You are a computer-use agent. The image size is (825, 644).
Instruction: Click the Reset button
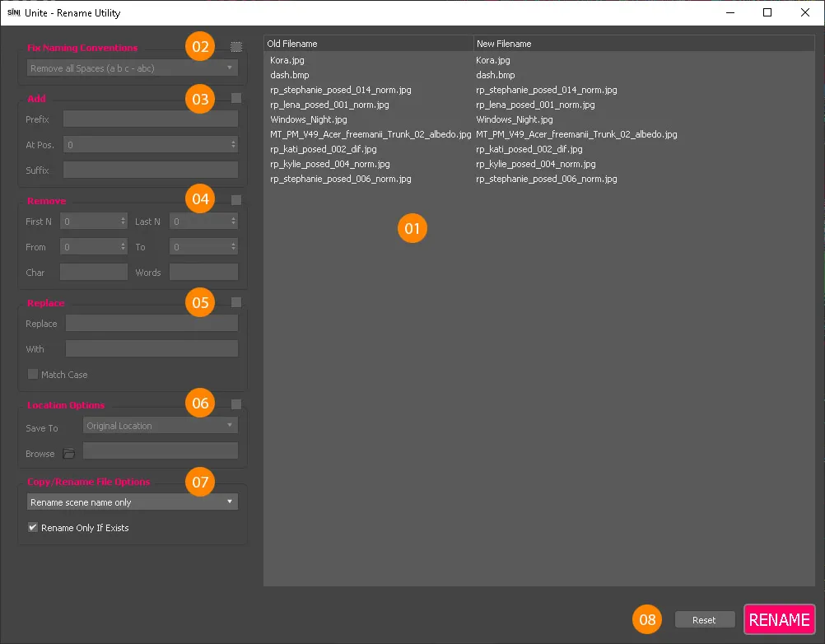(x=704, y=620)
